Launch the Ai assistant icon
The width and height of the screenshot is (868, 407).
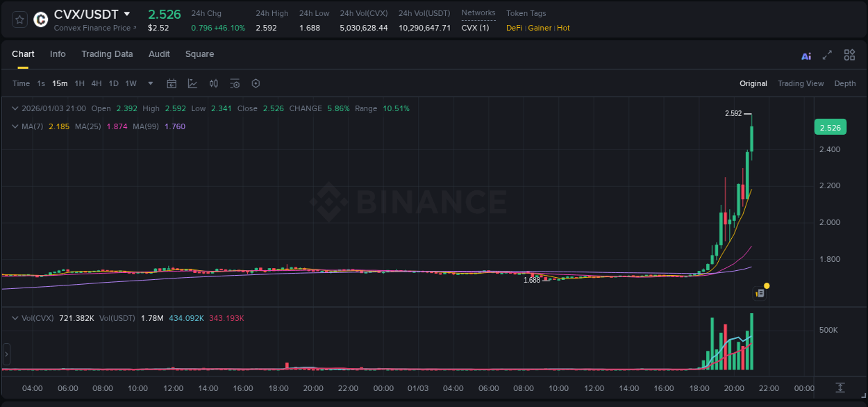coord(806,54)
